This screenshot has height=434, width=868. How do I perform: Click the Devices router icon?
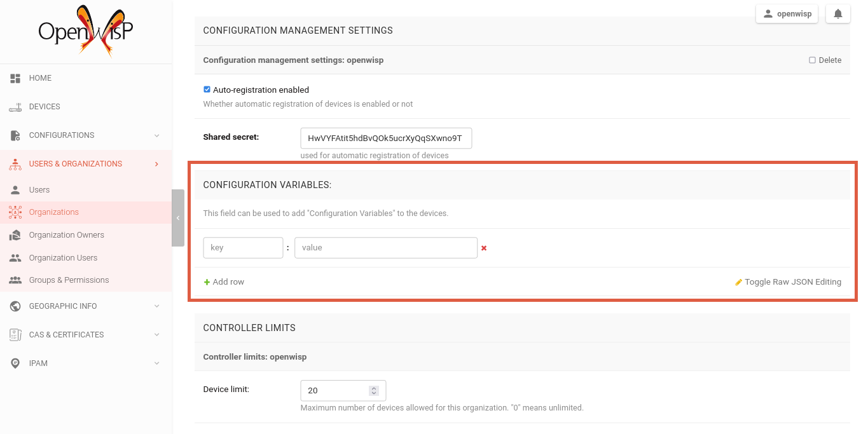coord(16,107)
